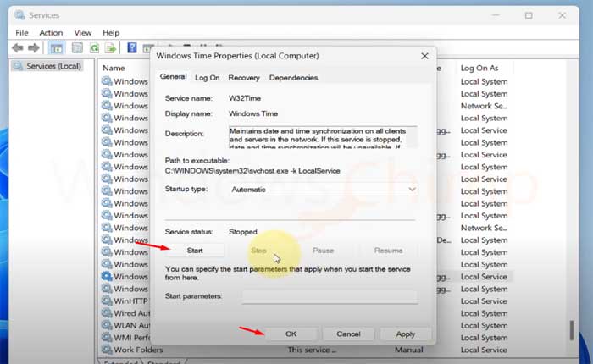Click the Refresh toolbar icon
Screen dimensions: 593x364
tap(94, 48)
